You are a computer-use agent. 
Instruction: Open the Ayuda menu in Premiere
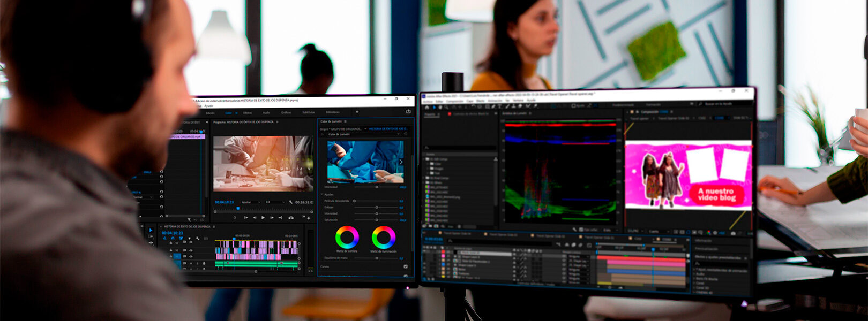208,106
